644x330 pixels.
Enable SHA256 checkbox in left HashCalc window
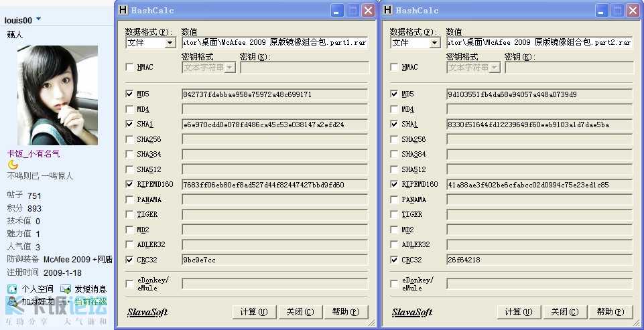click(129, 139)
